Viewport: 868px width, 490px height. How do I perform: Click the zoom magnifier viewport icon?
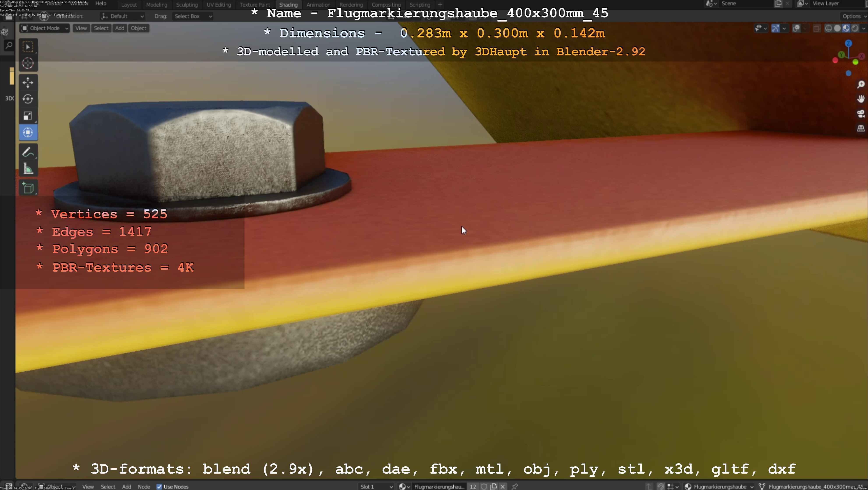(x=861, y=84)
